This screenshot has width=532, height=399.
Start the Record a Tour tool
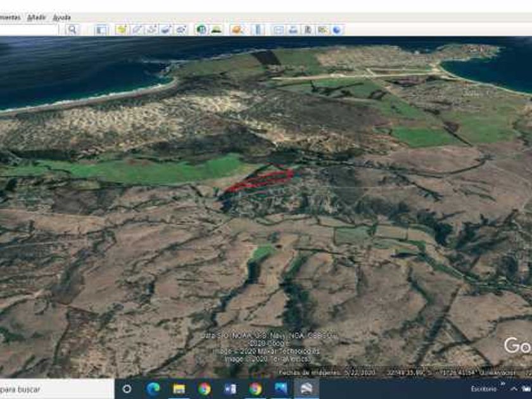[x=180, y=29]
